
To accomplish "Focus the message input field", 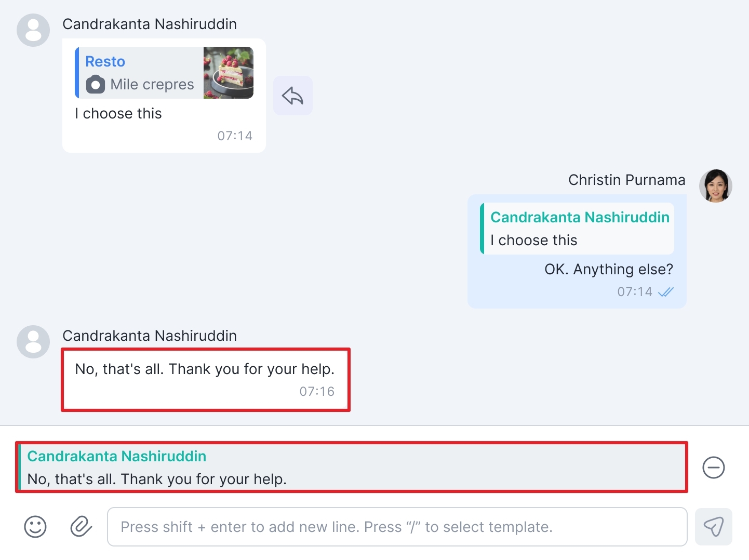I will pos(397,527).
